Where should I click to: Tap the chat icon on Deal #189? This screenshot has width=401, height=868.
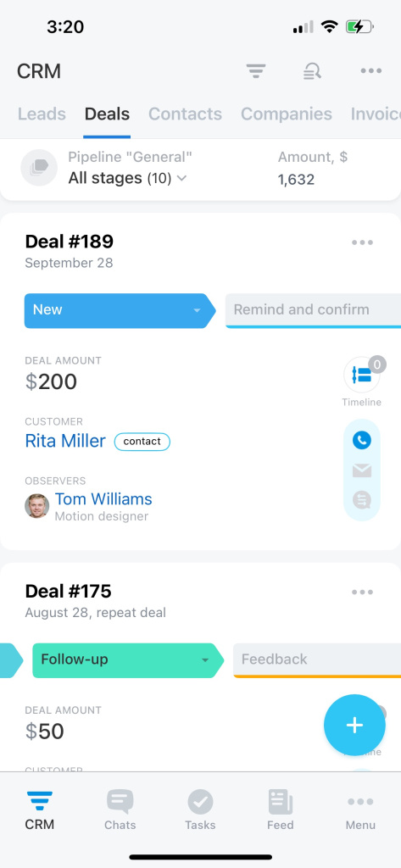point(362,500)
